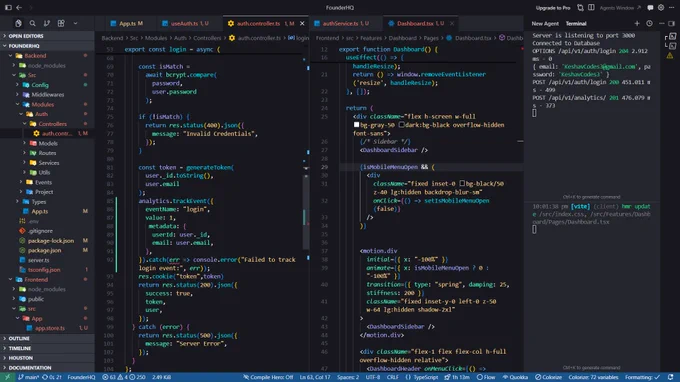The height and width of the screenshot is (382, 680).
Task: Expand the Models folder
Action: [47, 143]
